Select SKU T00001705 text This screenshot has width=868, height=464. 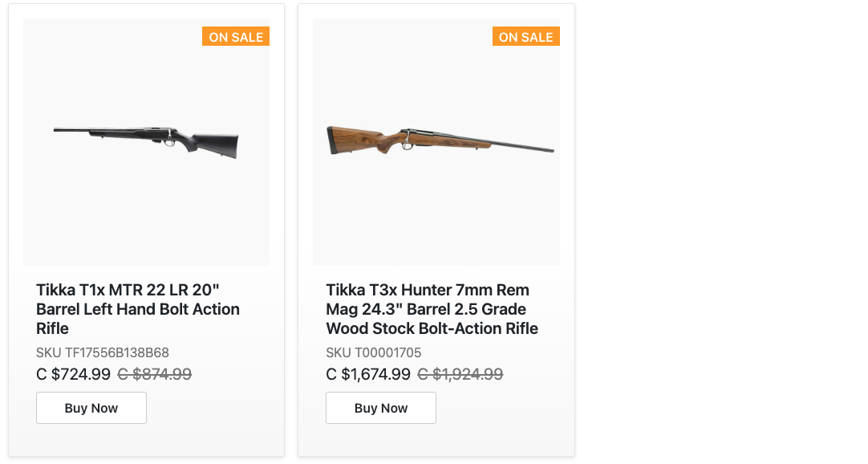(x=374, y=352)
